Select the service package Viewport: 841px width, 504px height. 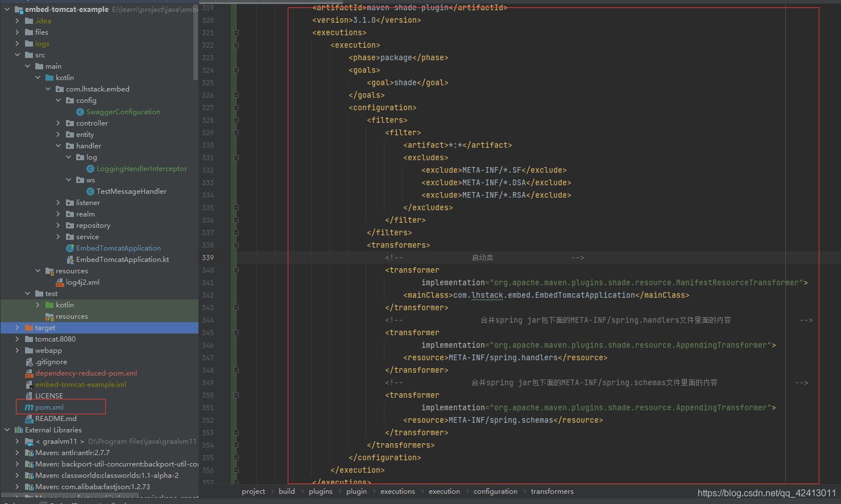tap(88, 237)
